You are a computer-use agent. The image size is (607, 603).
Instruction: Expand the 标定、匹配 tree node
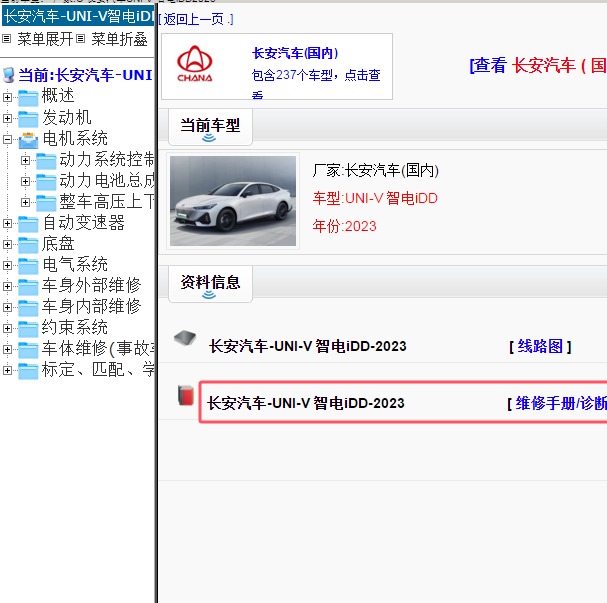click(x=7, y=370)
